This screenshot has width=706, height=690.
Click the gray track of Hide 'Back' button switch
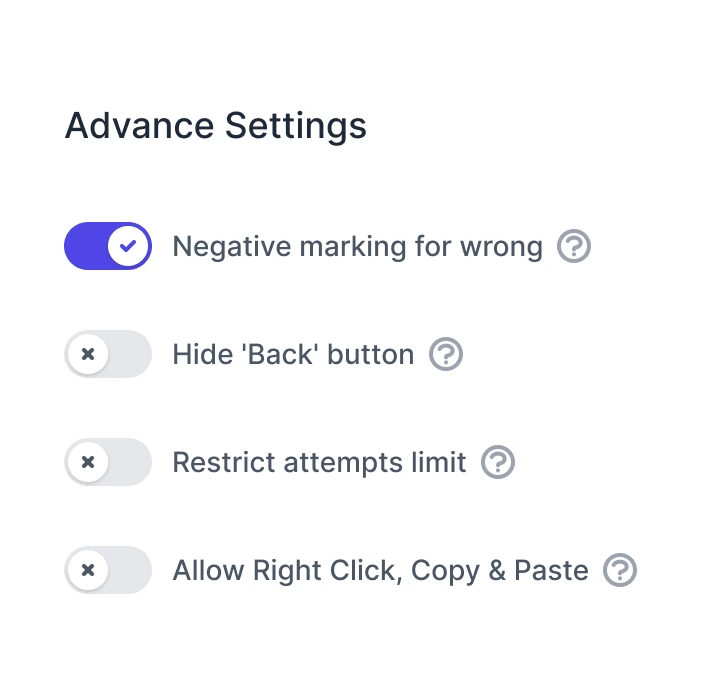coord(130,354)
